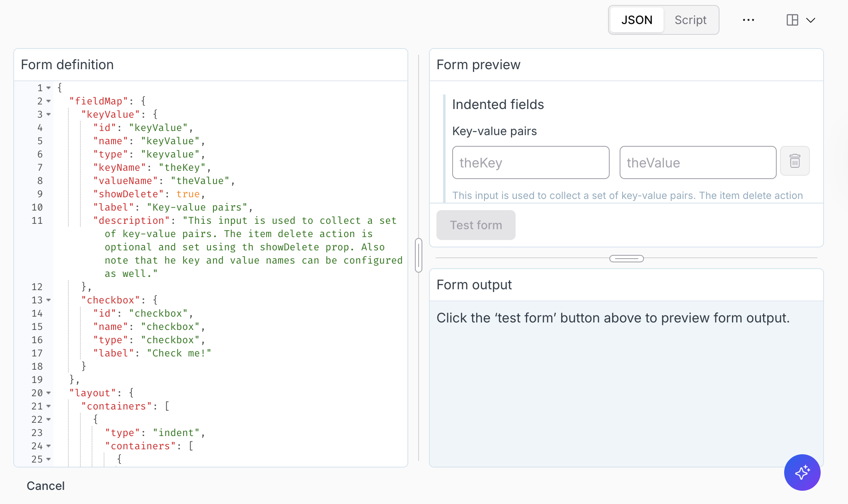Click the Test form button

476,225
